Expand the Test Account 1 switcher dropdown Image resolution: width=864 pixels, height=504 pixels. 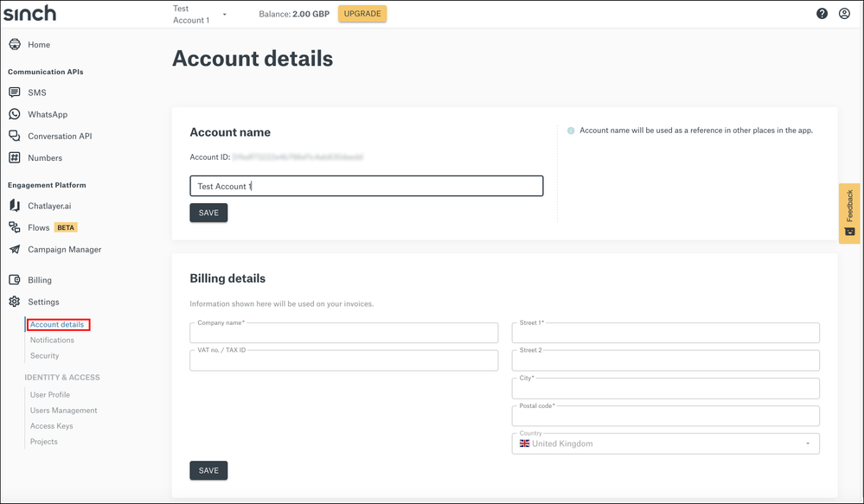click(225, 15)
